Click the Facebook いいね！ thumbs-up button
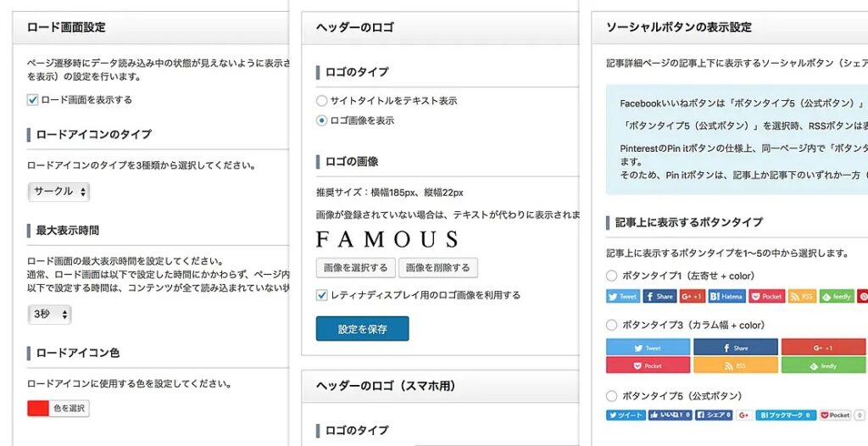 coord(670,415)
